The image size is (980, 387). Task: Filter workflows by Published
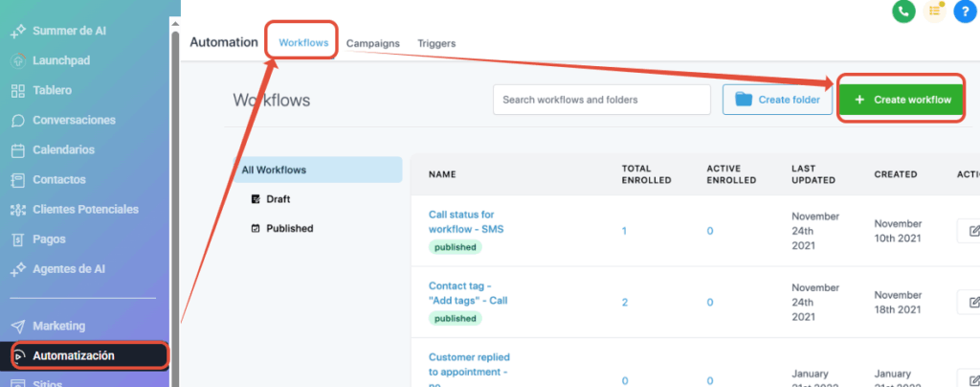pyautogui.click(x=288, y=228)
